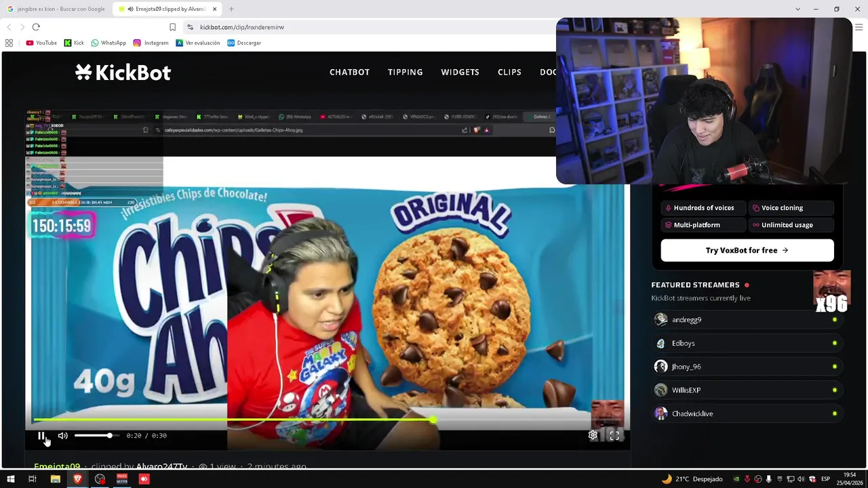Select the Multi-platform chip

703,225
